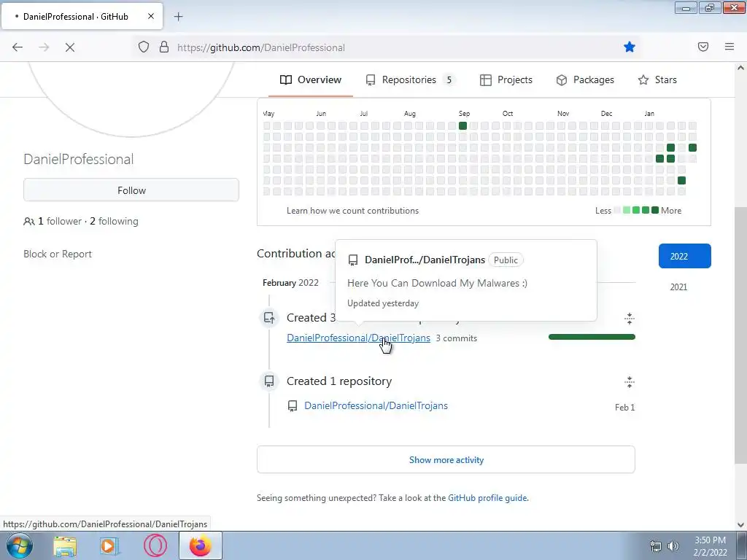
Task: Open the Packages tab
Action: click(x=585, y=79)
